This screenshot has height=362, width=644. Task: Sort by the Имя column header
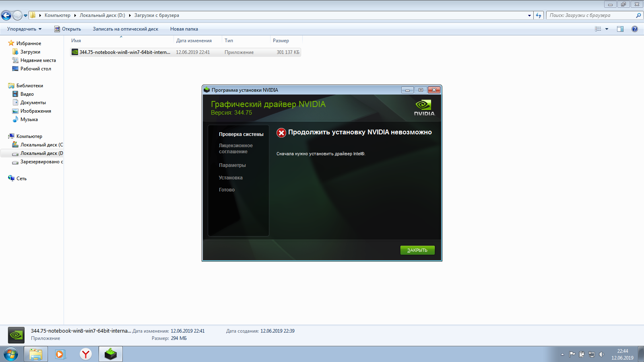coord(121,41)
